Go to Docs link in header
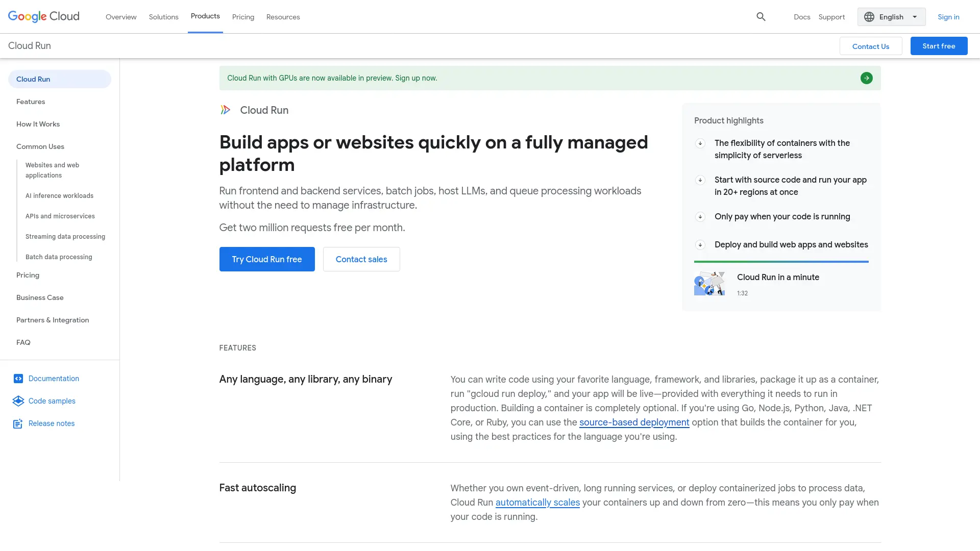The image size is (980, 551). 802,17
